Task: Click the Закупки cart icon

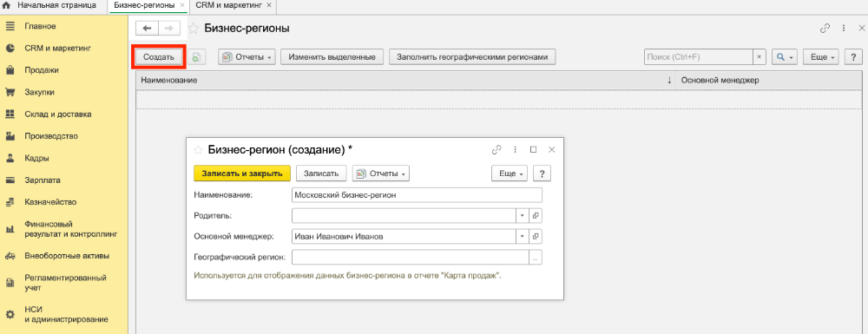Action: point(10,92)
